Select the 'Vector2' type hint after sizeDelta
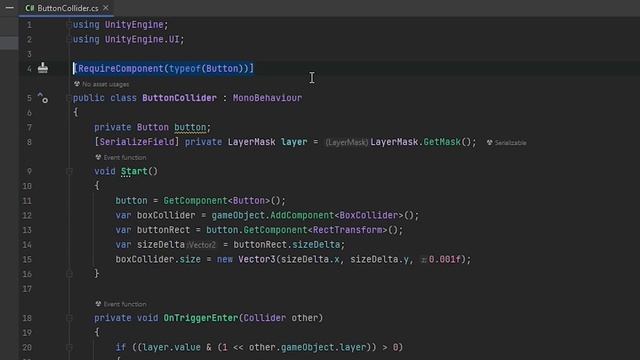The width and height of the screenshot is (640, 360). pyautogui.click(x=202, y=245)
